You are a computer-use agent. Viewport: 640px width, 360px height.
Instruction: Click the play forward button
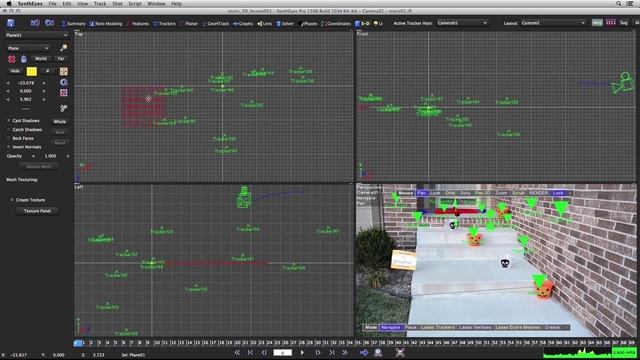click(x=302, y=353)
